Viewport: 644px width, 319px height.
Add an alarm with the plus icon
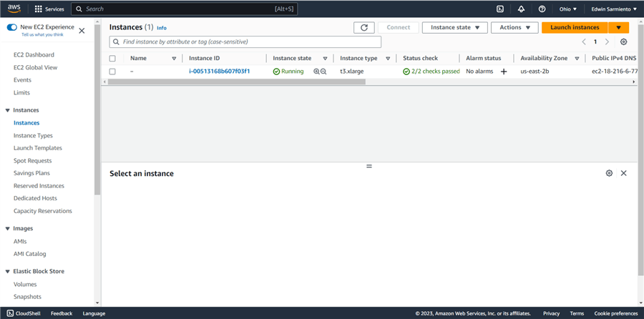[504, 72]
